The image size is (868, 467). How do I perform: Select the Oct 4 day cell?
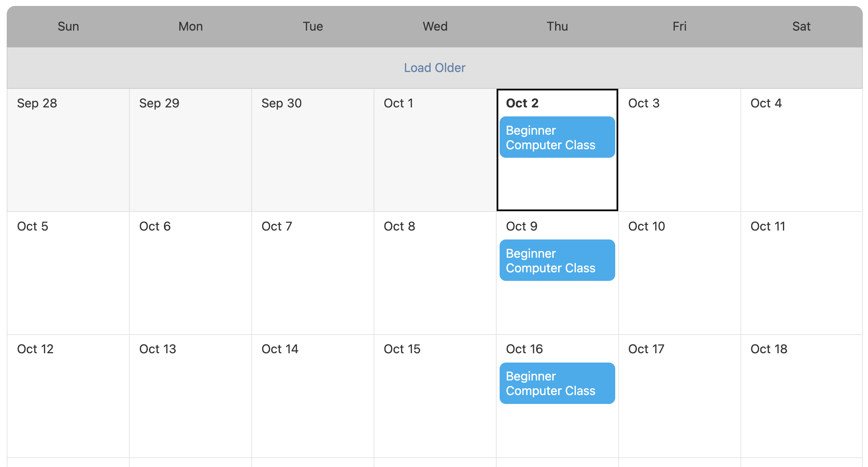click(x=802, y=157)
